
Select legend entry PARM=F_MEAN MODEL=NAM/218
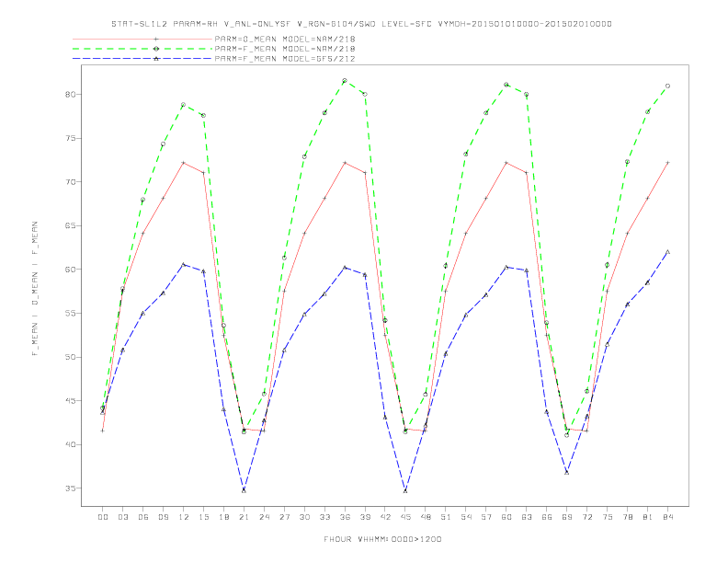[285, 49]
